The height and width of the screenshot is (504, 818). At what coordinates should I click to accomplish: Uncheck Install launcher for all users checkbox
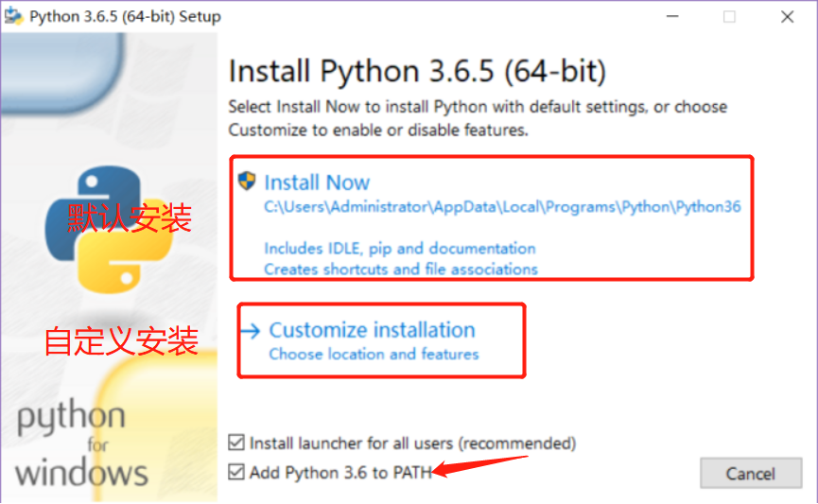236,443
